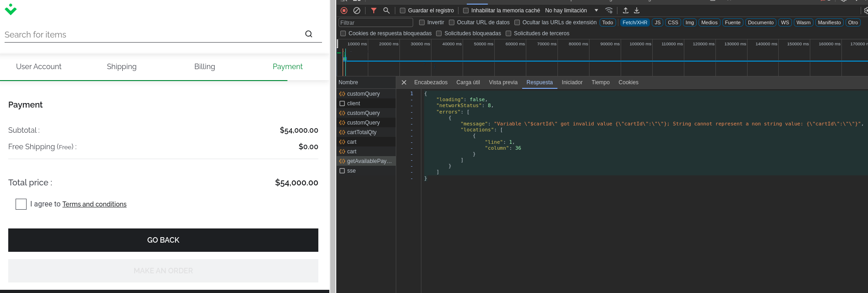Toggle the network filter funnel icon
This screenshot has height=293, width=868.
click(x=374, y=11)
